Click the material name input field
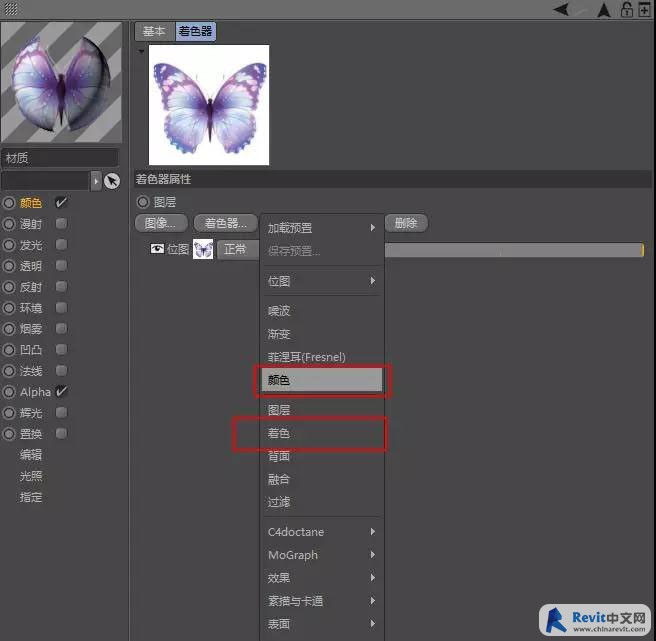 [x=59, y=158]
